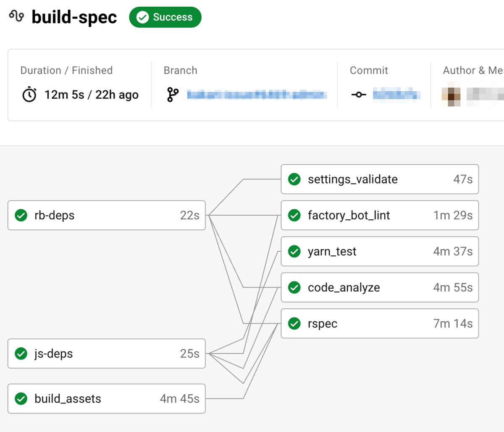Image resolution: width=504 pixels, height=432 pixels.
Task: Select the factory_bot_lint job node
Action: click(x=379, y=215)
